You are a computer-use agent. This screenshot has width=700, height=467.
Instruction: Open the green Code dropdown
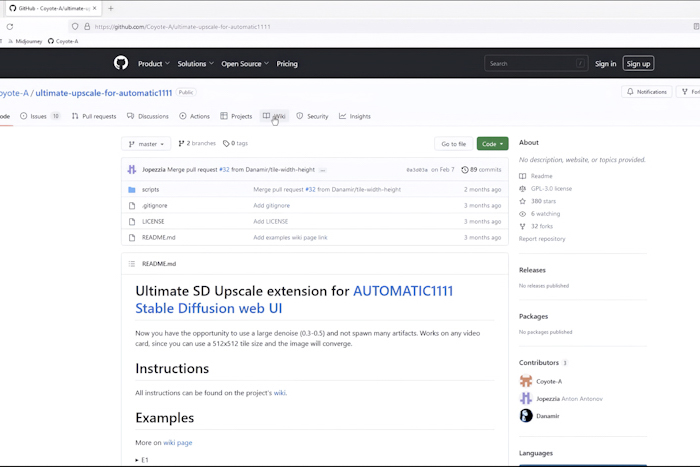click(492, 144)
